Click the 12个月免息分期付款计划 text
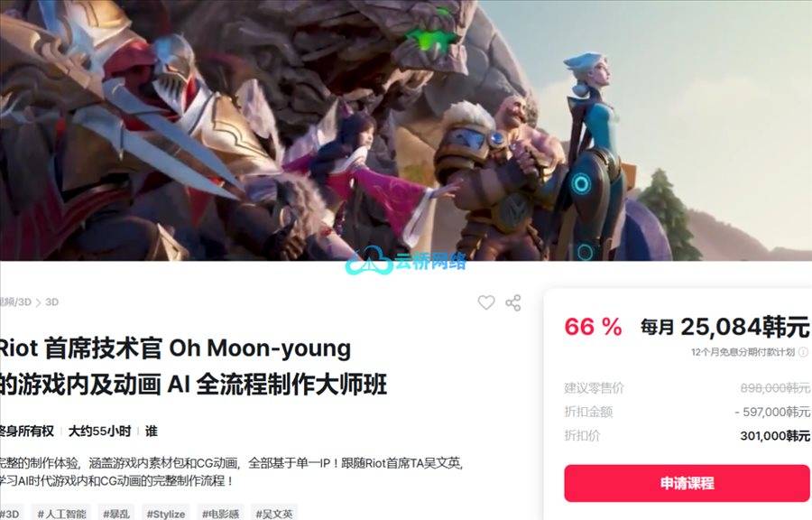Viewport: 812px width, 520px height. pos(743,352)
